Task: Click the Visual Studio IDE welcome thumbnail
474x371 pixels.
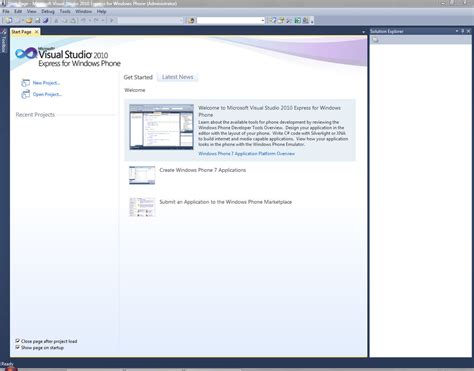Action: click(x=161, y=127)
